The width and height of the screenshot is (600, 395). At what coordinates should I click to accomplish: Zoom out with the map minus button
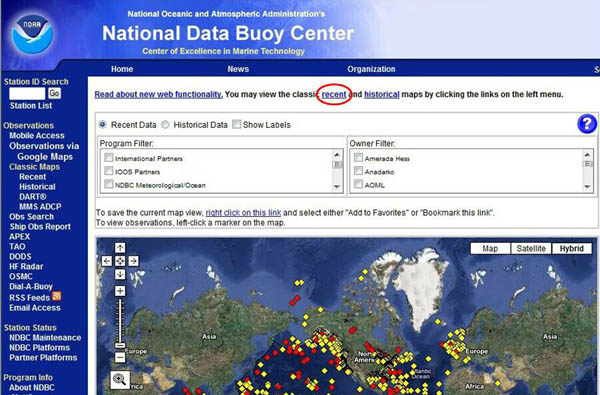[x=120, y=357]
